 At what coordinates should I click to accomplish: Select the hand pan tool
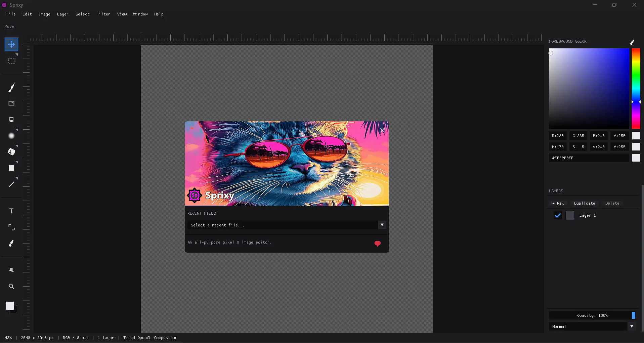(x=11, y=270)
